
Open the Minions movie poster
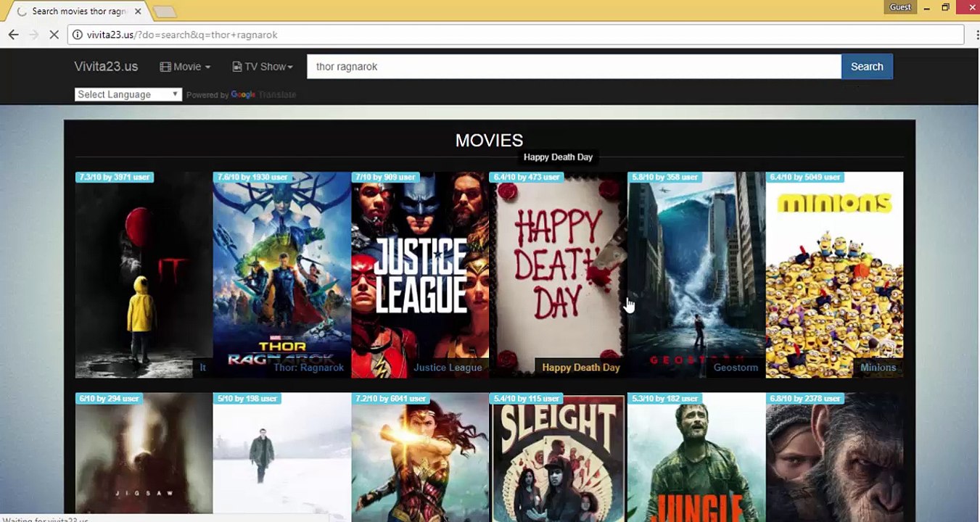(834, 275)
